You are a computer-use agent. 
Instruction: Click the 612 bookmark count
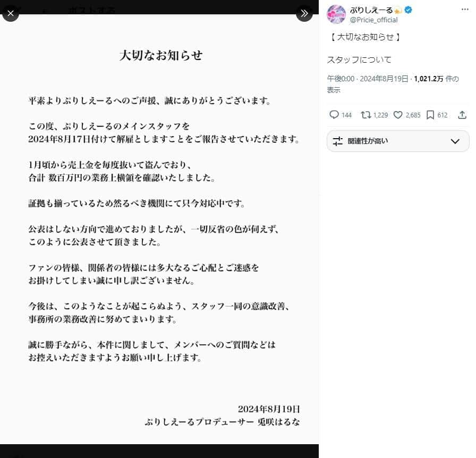coord(442,115)
